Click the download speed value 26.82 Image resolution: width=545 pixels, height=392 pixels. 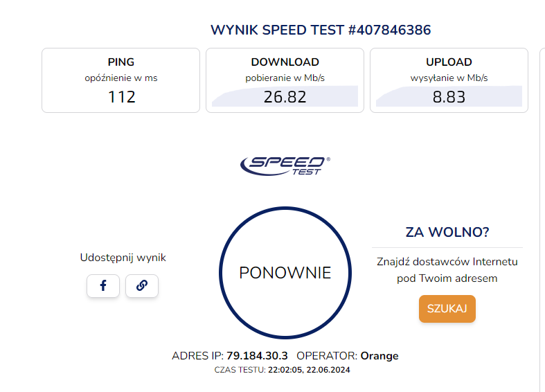point(285,97)
